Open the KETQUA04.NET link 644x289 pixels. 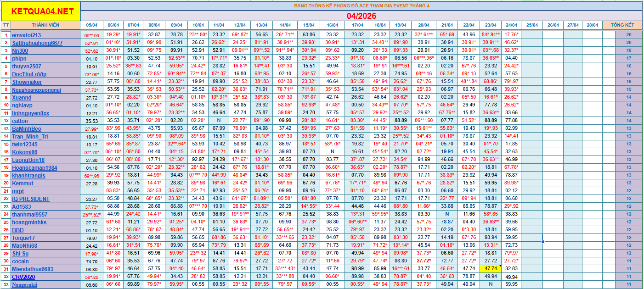click(42, 11)
